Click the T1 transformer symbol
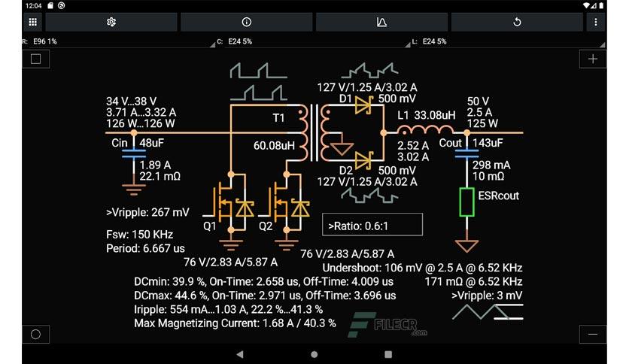Image resolution: width=629 pixels, height=364 pixels. click(314, 133)
